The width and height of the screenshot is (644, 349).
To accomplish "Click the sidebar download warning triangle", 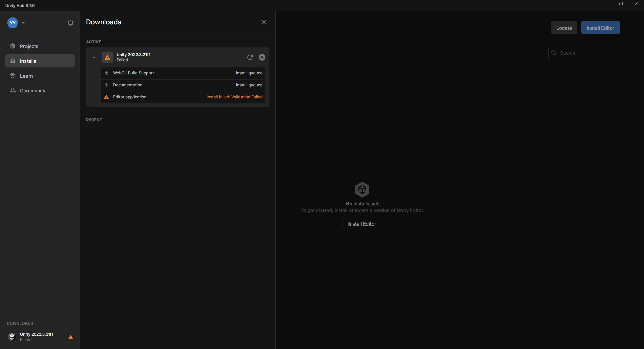I will pyautogui.click(x=71, y=337).
